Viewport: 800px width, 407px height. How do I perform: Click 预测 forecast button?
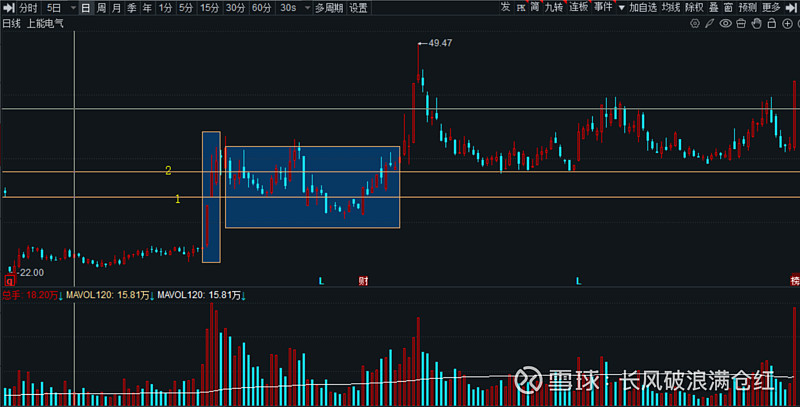coord(748,8)
